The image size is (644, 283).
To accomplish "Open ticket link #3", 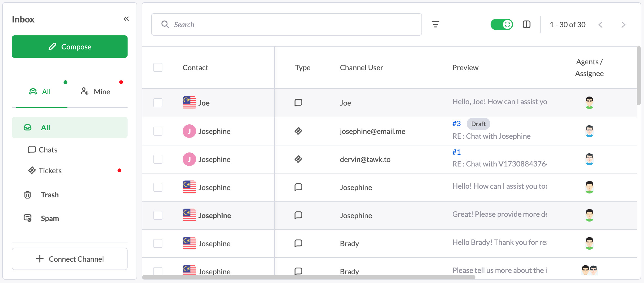I will pos(457,124).
